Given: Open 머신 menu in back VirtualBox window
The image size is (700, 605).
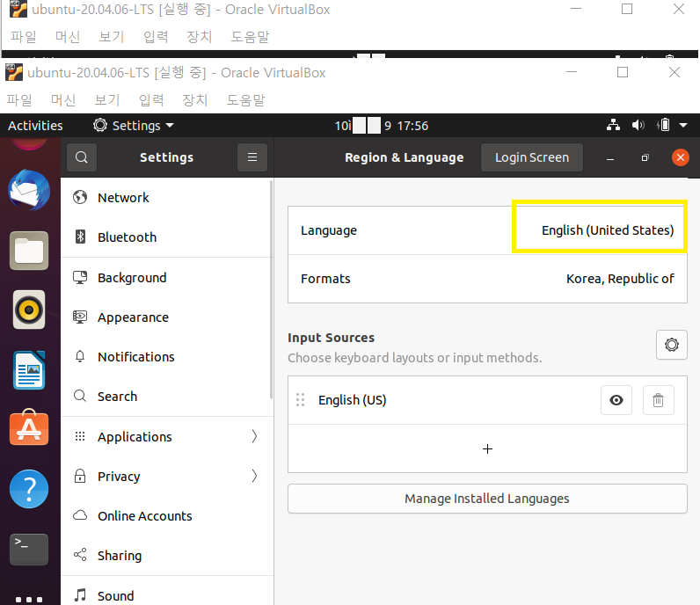Looking at the screenshot, I should 68,36.
